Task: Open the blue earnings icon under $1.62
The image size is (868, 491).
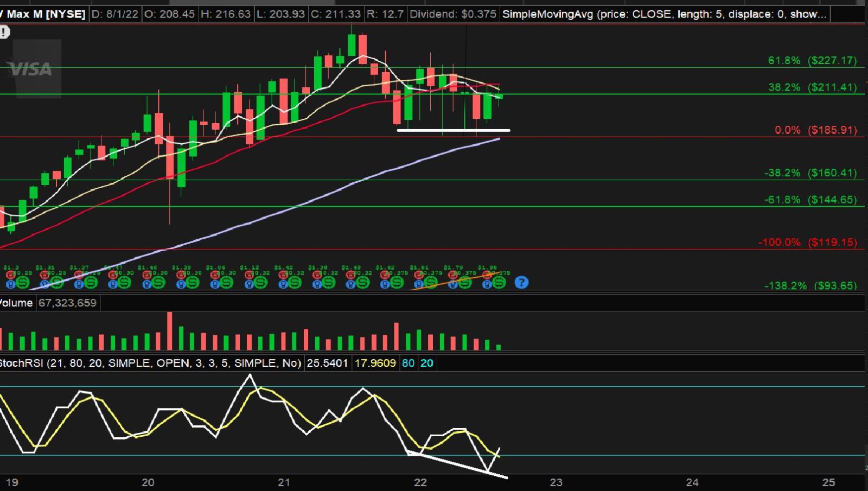Action: point(385,284)
